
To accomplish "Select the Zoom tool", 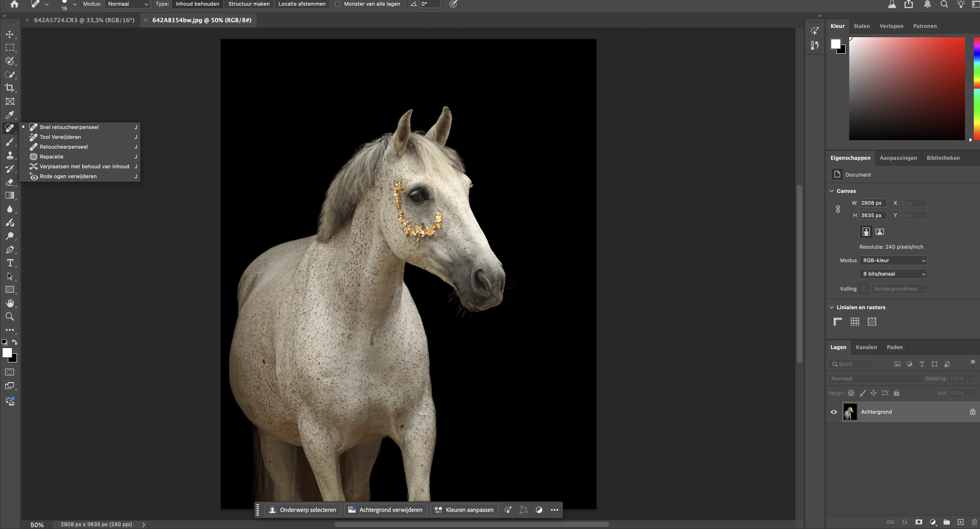I will [x=10, y=317].
